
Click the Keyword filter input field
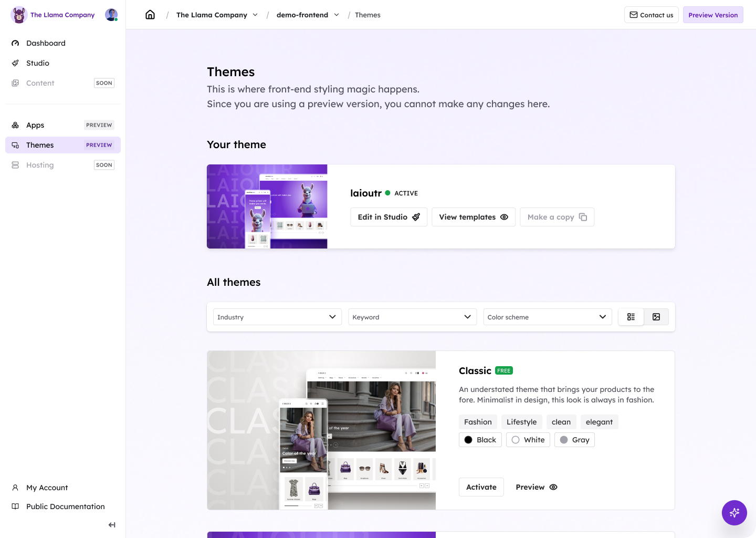[x=412, y=317]
